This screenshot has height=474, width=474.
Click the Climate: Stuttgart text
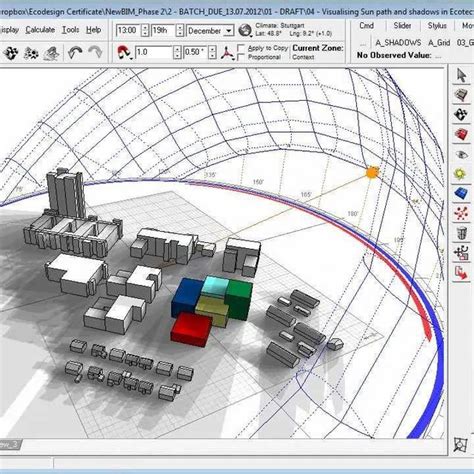[x=280, y=25]
